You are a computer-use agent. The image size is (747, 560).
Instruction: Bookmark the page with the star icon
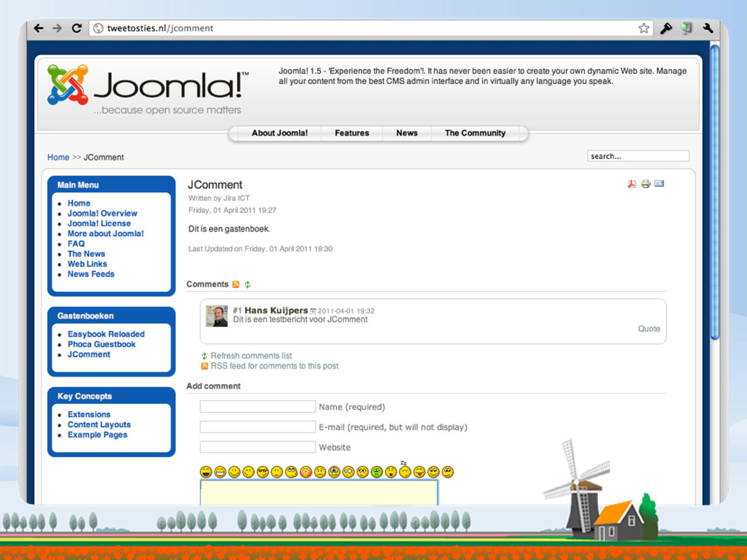644,28
